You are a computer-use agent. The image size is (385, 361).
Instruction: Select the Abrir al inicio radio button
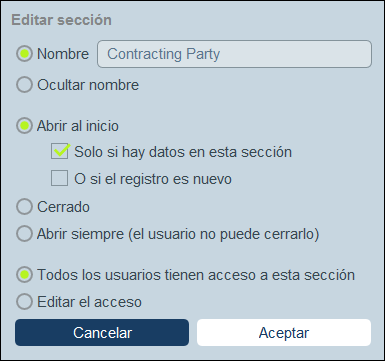(x=24, y=126)
